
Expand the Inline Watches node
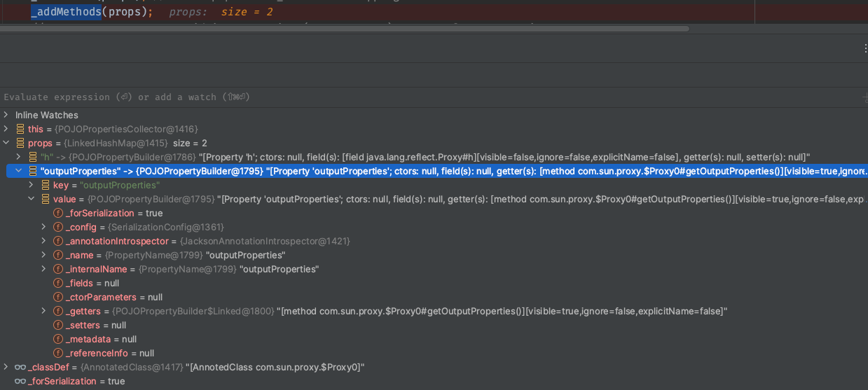pos(6,115)
